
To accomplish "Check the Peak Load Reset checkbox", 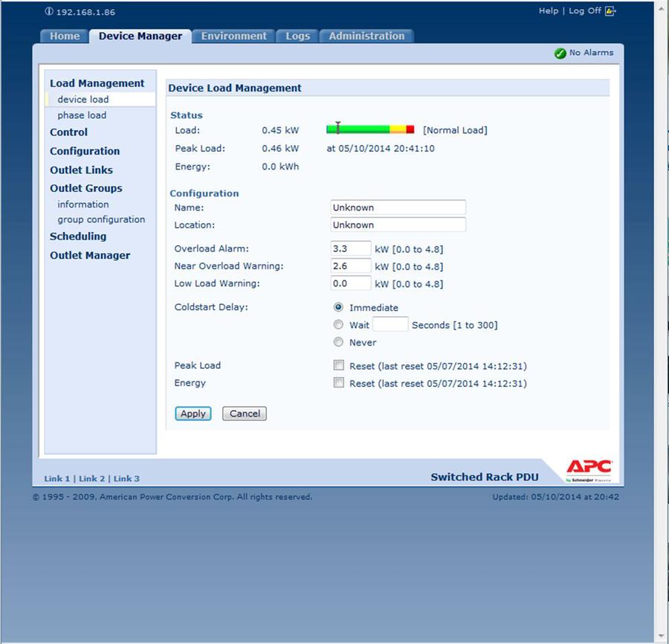I will tap(339, 365).
